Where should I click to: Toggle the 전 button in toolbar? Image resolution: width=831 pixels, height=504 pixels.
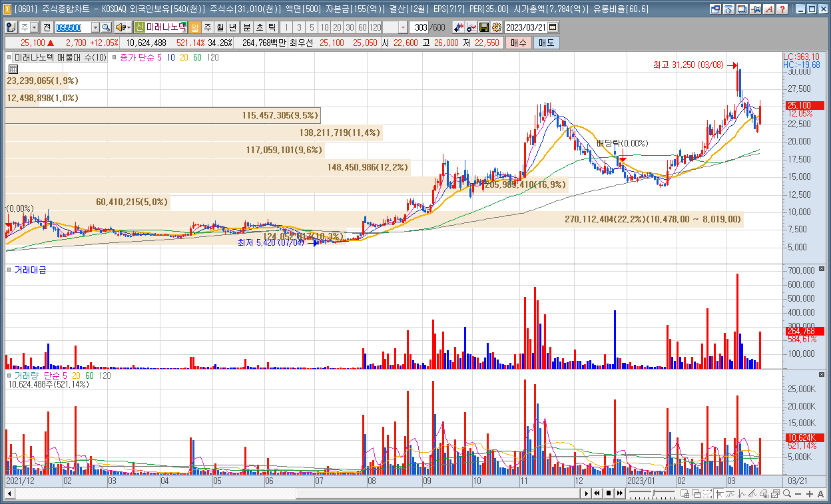click(x=47, y=27)
